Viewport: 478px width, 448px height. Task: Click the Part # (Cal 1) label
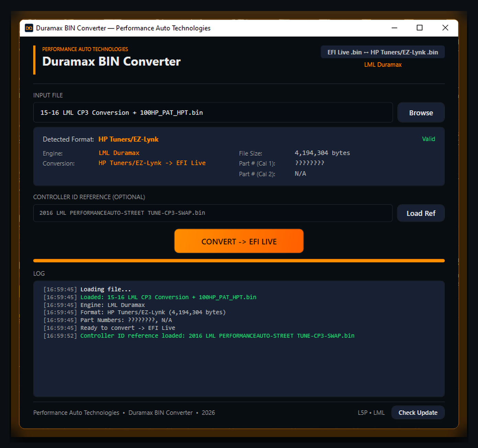[257, 164]
